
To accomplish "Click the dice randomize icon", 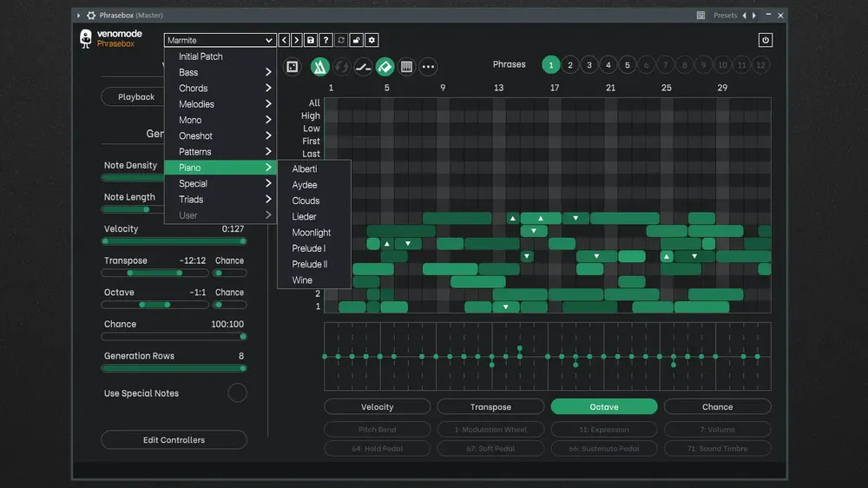I will (292, 67).
